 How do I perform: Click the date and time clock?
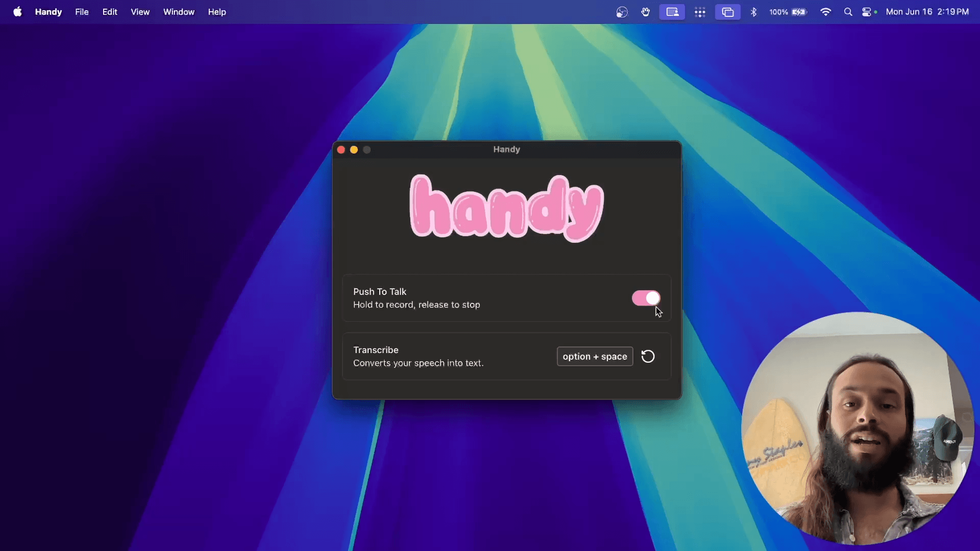click(x=927, y=12)
